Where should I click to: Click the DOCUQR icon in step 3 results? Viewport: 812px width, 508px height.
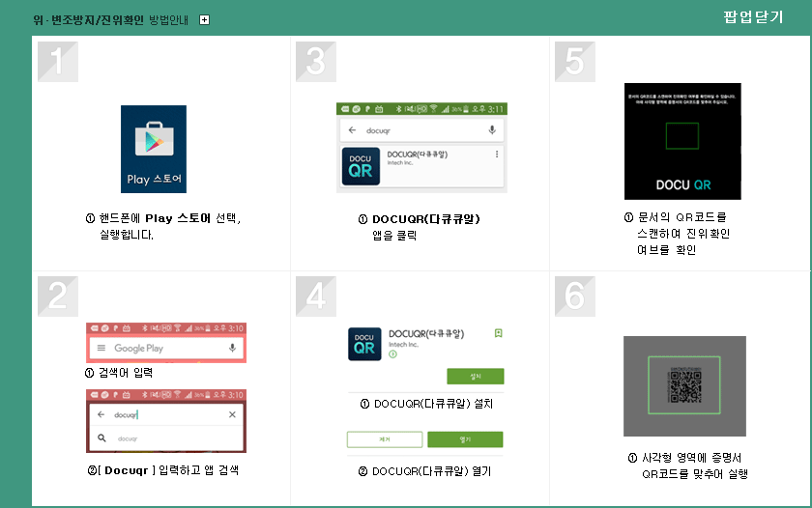pyautogui.click(x=360, y=165)
